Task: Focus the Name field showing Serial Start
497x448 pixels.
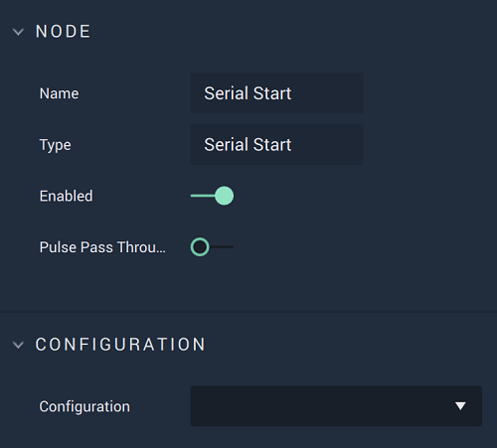Action: pos(276,93)
